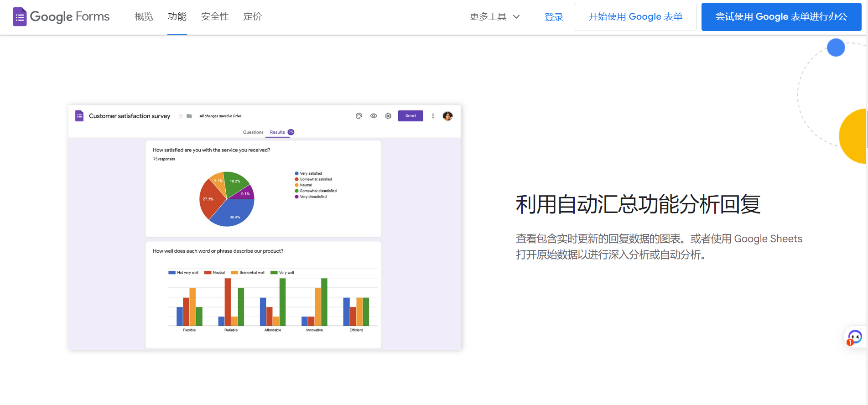Screen dimensions: 868x405
Task: Click the red Somewhat satisfied legend dot
Action: click(296, 179)
